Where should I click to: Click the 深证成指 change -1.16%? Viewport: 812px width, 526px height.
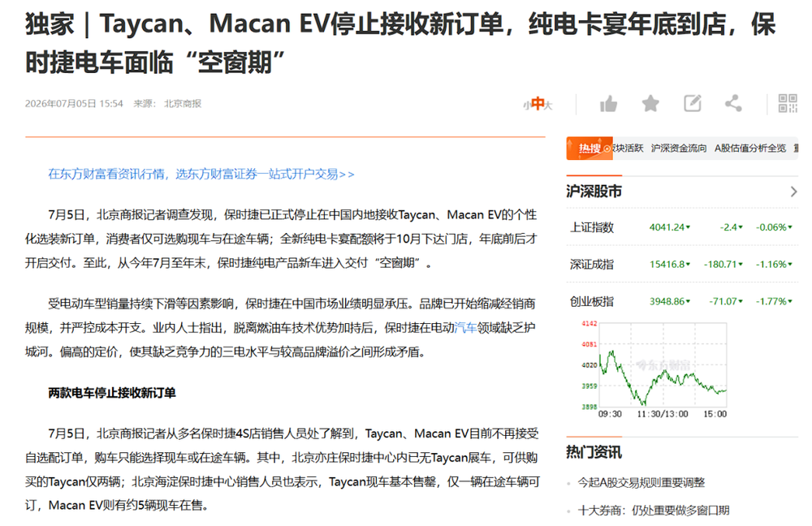pyautogui.click(x=774, y=265)
